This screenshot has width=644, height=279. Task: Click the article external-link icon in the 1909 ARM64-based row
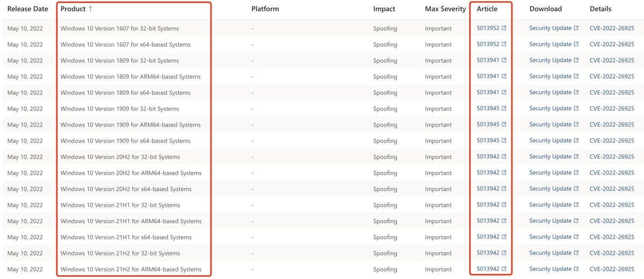pos(504,124)
